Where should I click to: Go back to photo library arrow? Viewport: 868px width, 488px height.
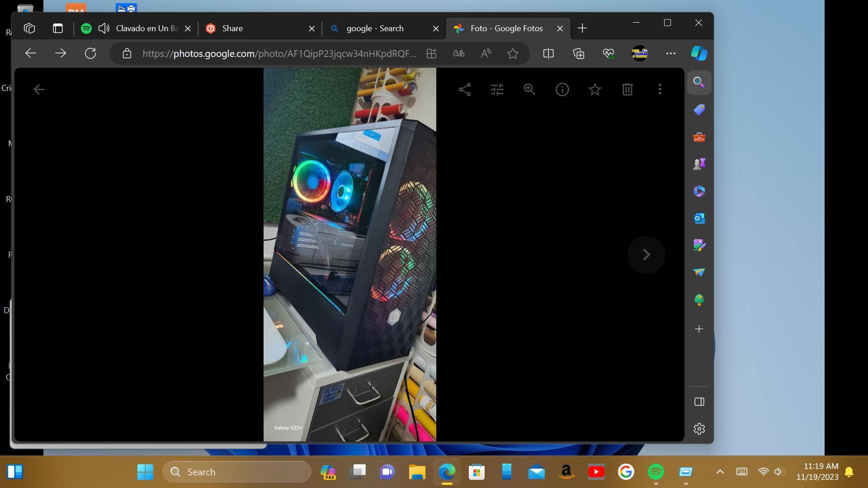pyautogui.click(x=39, y=89)
